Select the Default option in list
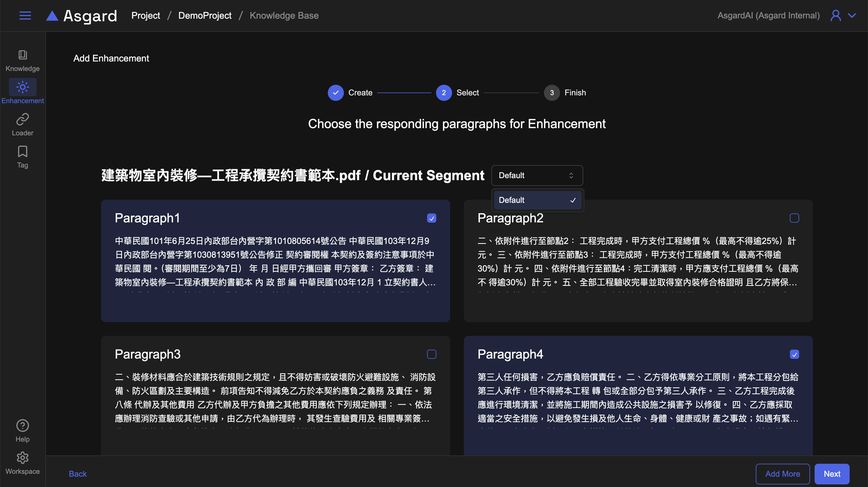868x487 pixels. [537, 200]
